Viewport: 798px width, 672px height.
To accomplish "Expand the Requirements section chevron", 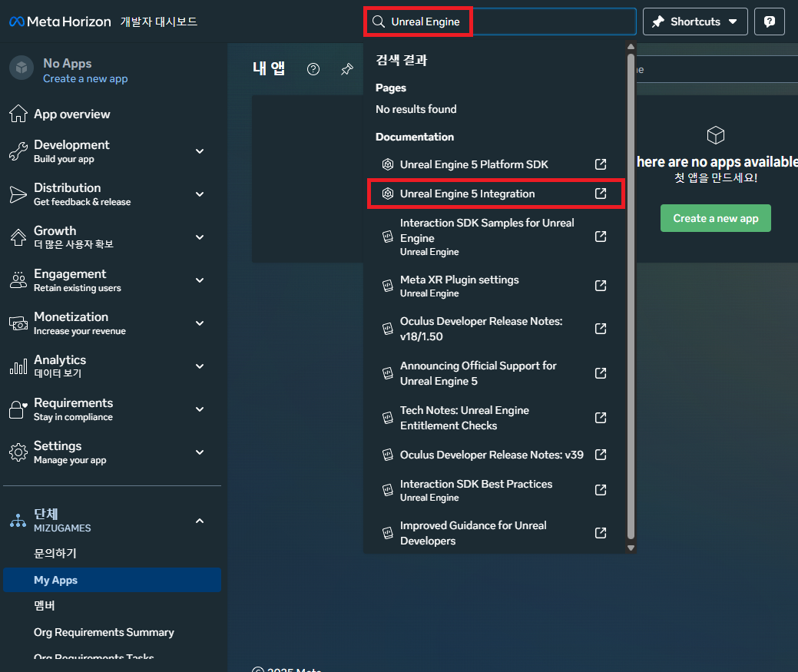I will [x=200, y=409].
